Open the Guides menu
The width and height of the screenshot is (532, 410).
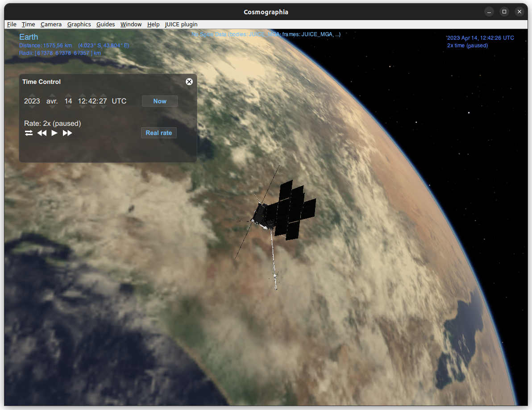point(105,25)
